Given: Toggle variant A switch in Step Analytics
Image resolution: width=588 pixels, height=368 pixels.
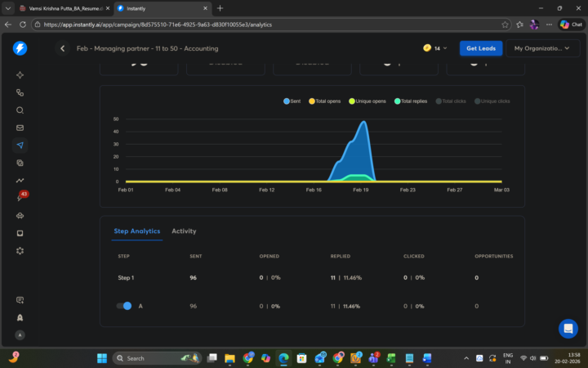Looking at the screenshot, I should (125, 306).
